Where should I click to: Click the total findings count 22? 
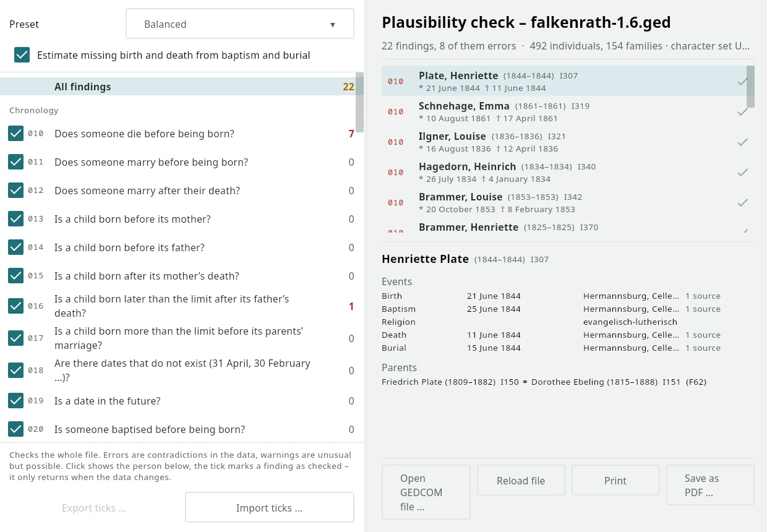(349, 87)
